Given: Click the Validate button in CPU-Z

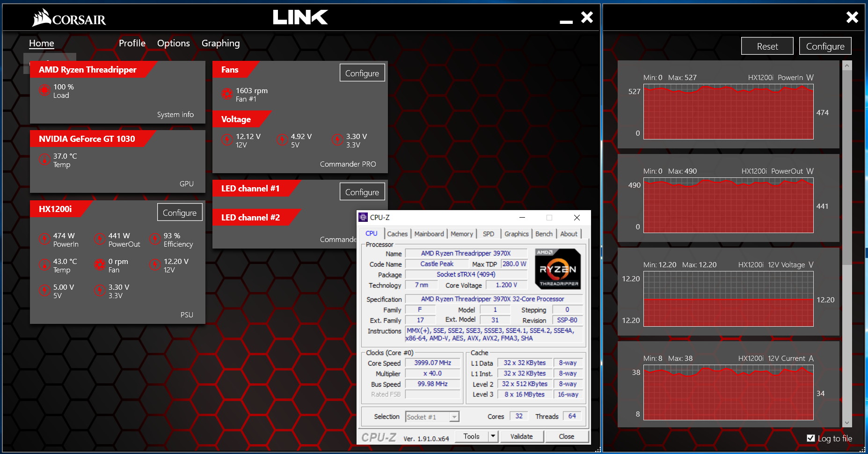Looking at the screenshot, I should [521, 436].
